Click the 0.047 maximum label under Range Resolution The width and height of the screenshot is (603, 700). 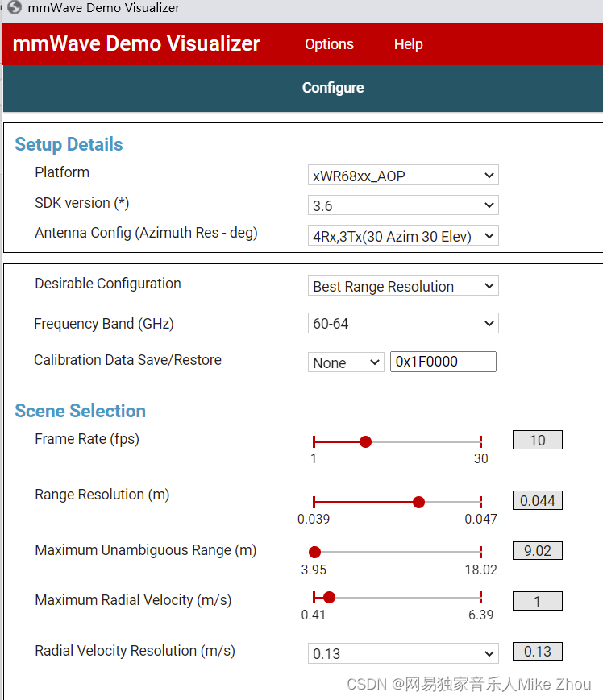tap(481, 519)
